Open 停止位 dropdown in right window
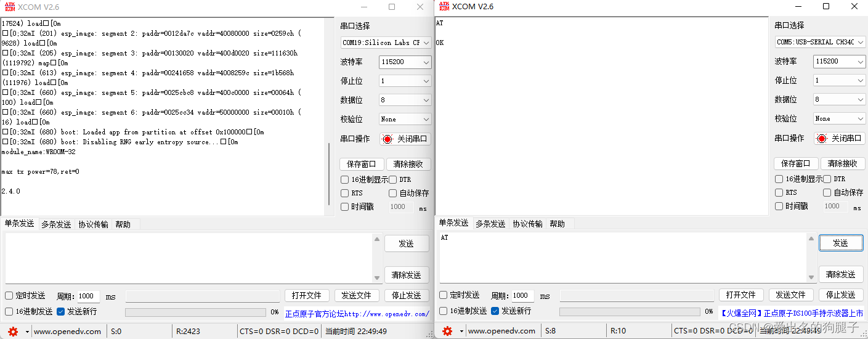The image size is (868, 339). (839, 81)
